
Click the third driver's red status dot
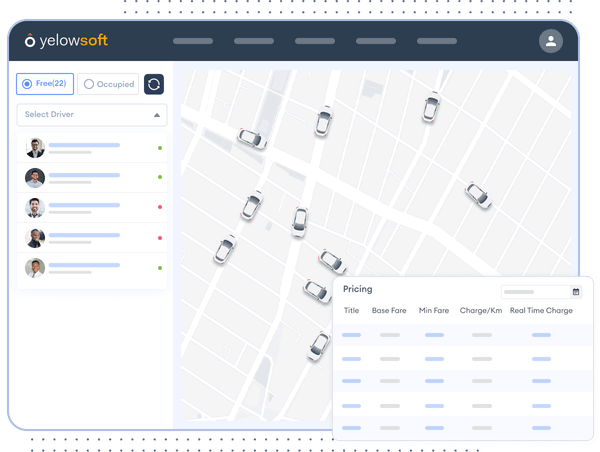point(160,208)
